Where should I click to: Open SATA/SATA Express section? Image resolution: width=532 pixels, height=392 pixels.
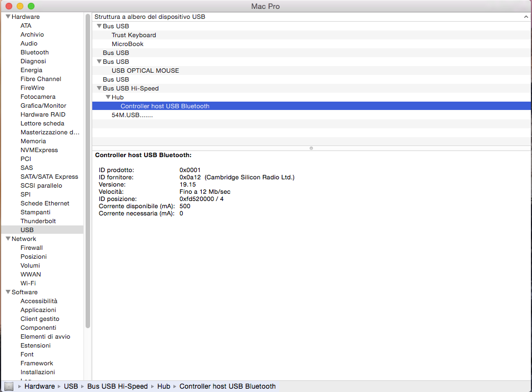[49, 177]
